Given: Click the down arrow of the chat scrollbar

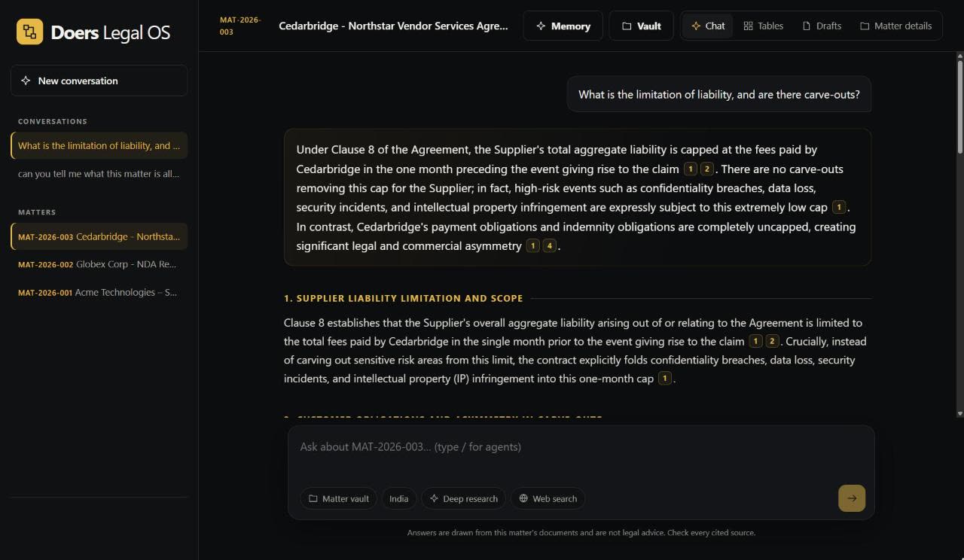Looking at the screenshot, I should pos(959,413).
